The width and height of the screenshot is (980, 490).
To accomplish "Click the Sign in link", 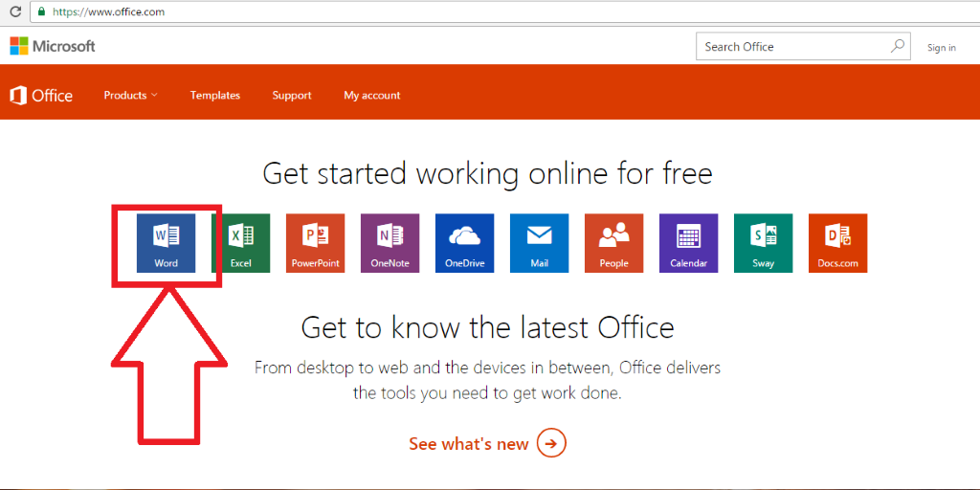I will [942, 48].
